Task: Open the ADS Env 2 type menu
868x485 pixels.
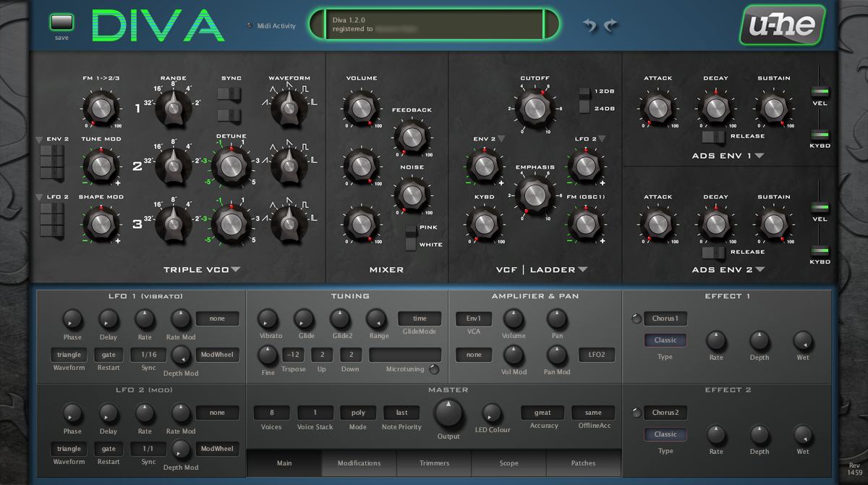Action: (x=760, y=270)
